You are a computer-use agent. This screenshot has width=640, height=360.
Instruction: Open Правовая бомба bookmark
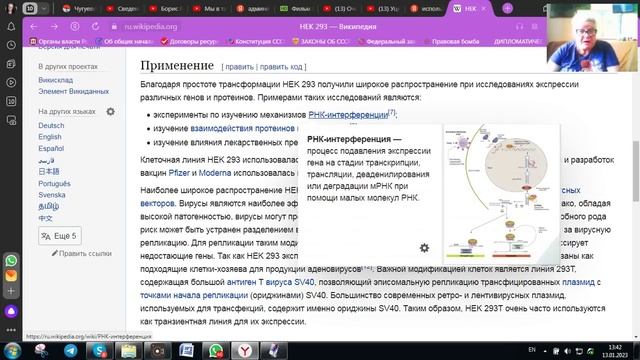point(451,41)
